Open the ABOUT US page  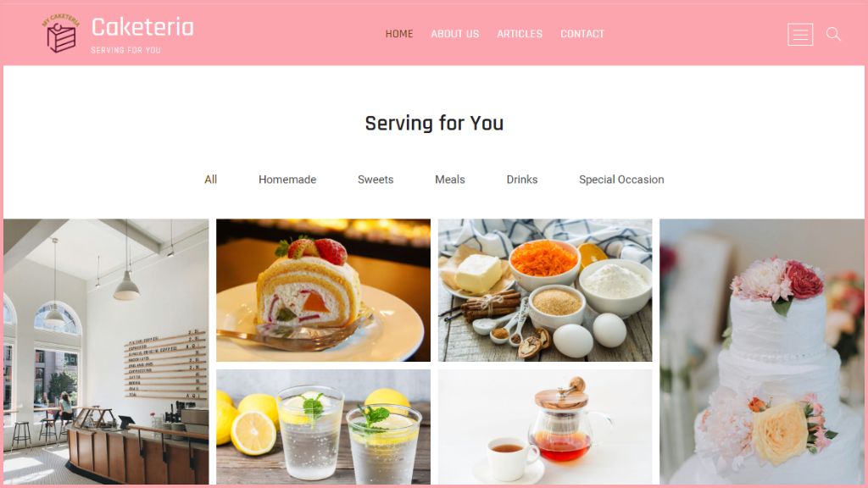(455, 34)
